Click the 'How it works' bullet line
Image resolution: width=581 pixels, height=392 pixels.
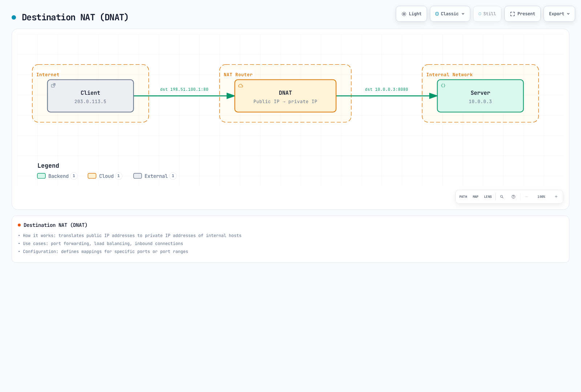(x=132, y=236)
